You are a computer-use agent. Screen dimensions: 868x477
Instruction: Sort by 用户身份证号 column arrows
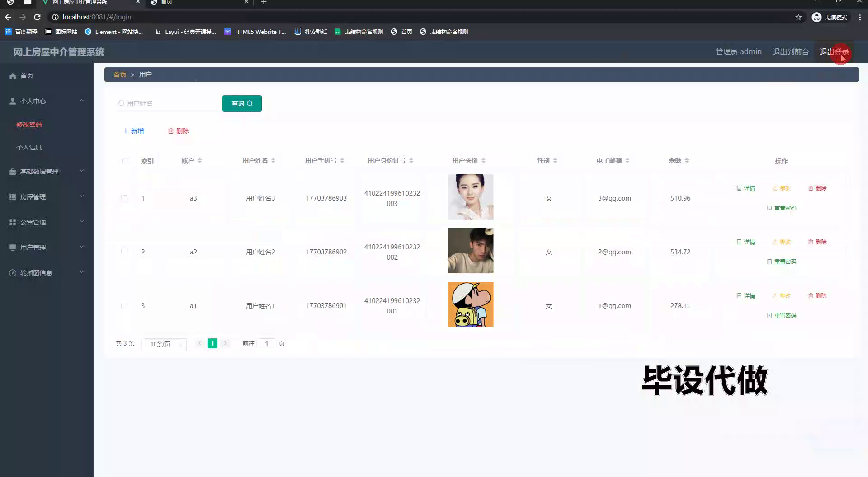tap(411, 160)
